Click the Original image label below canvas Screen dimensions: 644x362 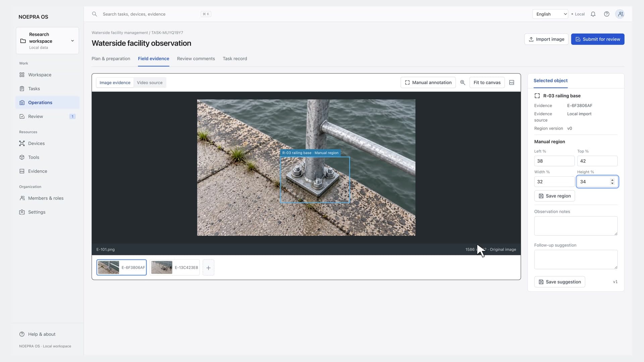point(503,249)
